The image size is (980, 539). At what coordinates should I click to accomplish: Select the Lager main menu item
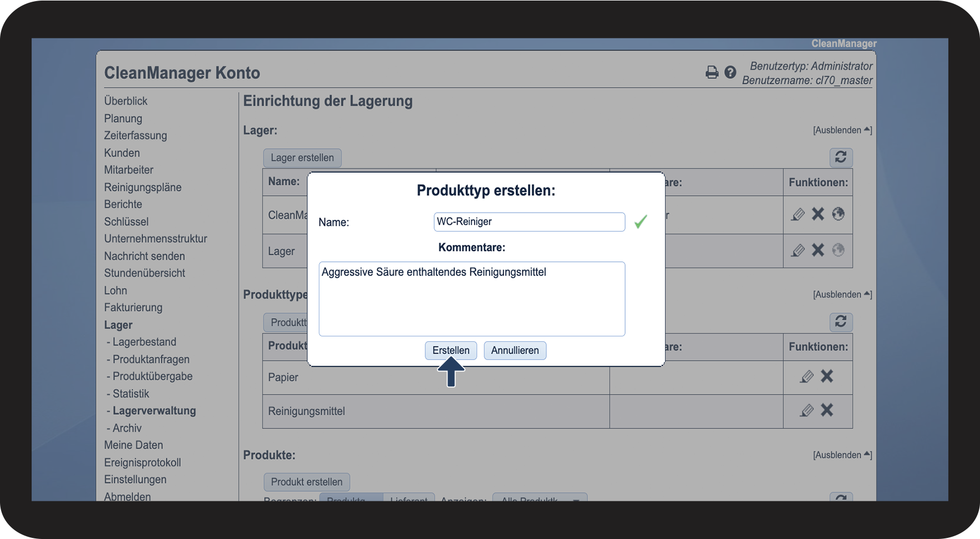[118, 325]
